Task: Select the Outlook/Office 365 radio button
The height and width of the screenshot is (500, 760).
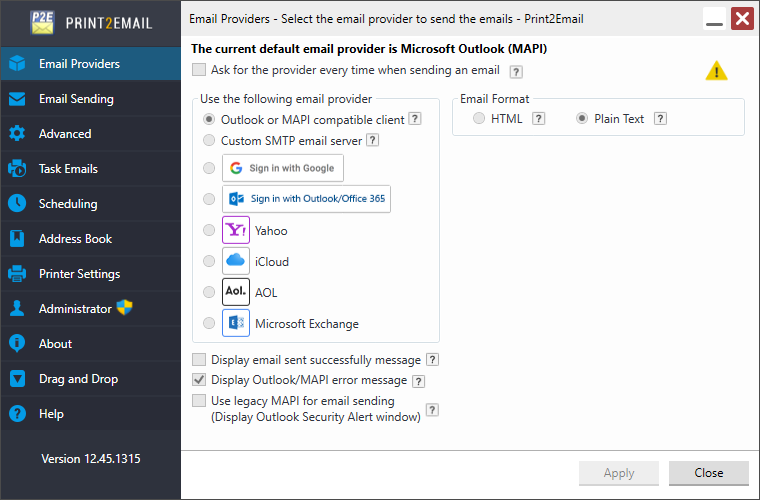Action: [209, 199]
